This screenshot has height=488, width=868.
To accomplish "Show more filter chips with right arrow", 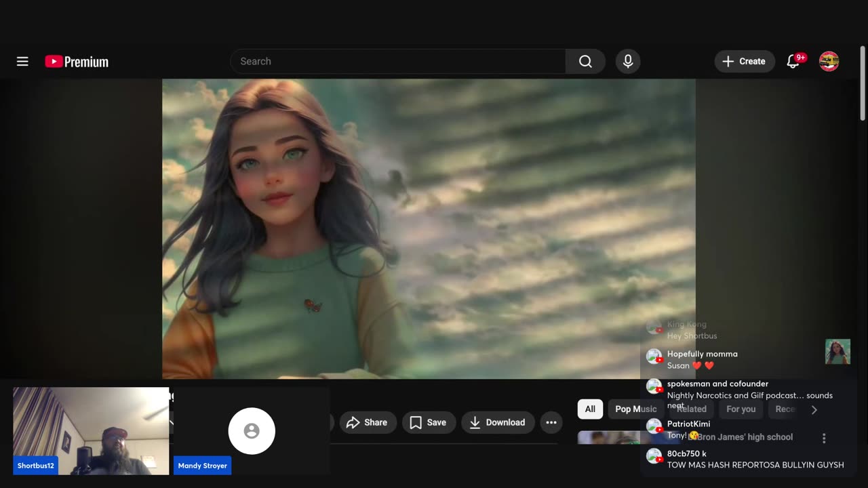I will coord(814,409).
